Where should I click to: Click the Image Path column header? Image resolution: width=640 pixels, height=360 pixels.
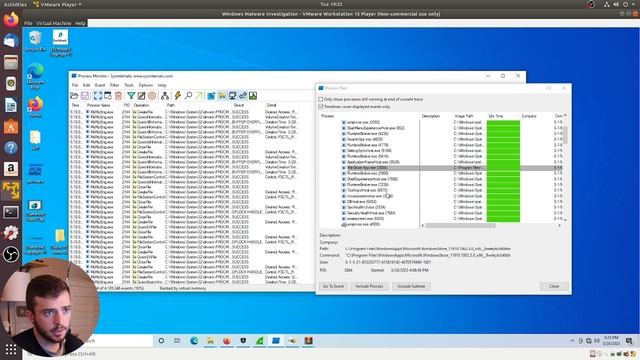[x=464, y=116]
